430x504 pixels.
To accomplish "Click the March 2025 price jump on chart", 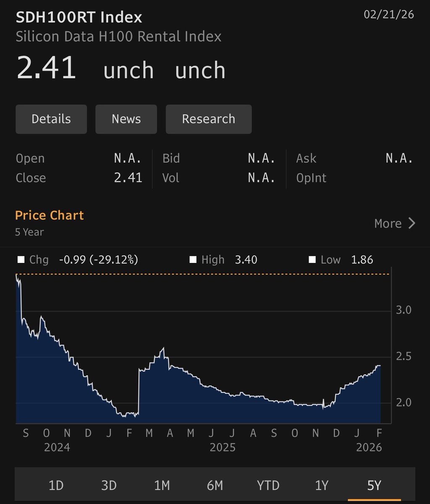I will pos(139,391).
